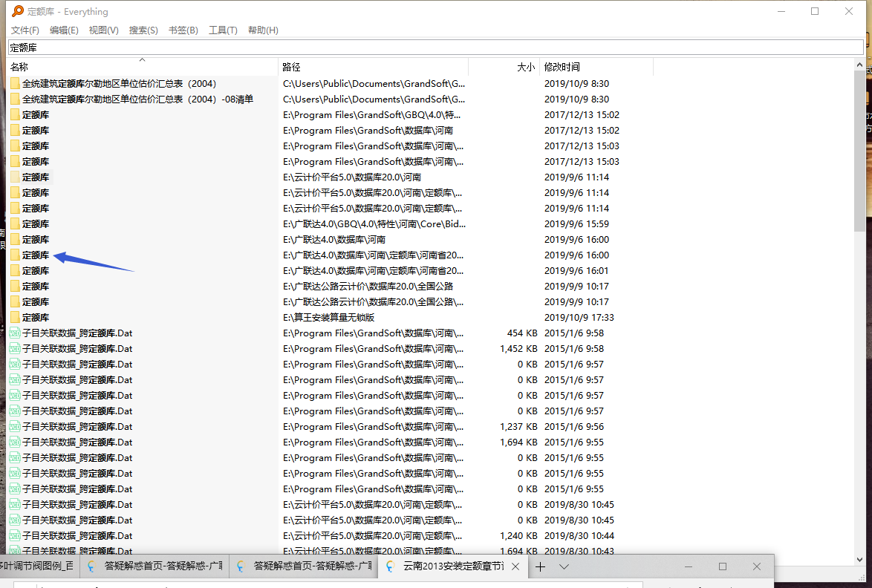Select the Dat file icon sized 1,240 KB
Image resolution: width=872 pixels, height=588 pixels.
[15, 536]
